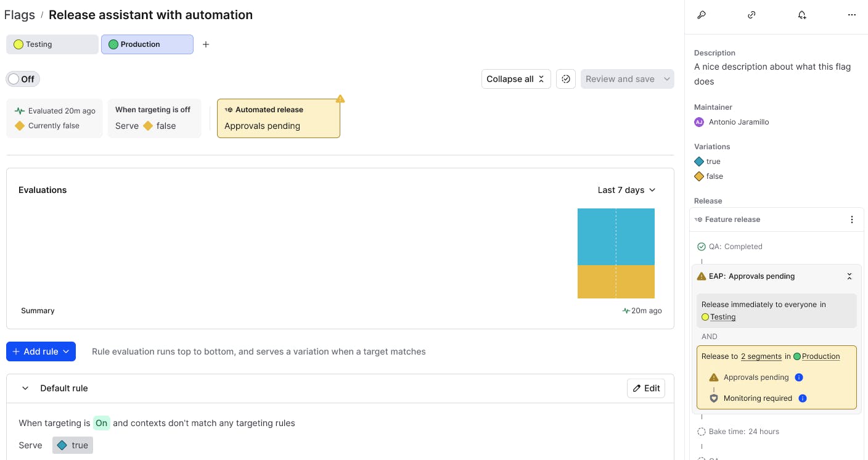This screenshot has width=868, height=460.
Task: Click the Edit button on Default rule
Action: coord(645,388)
